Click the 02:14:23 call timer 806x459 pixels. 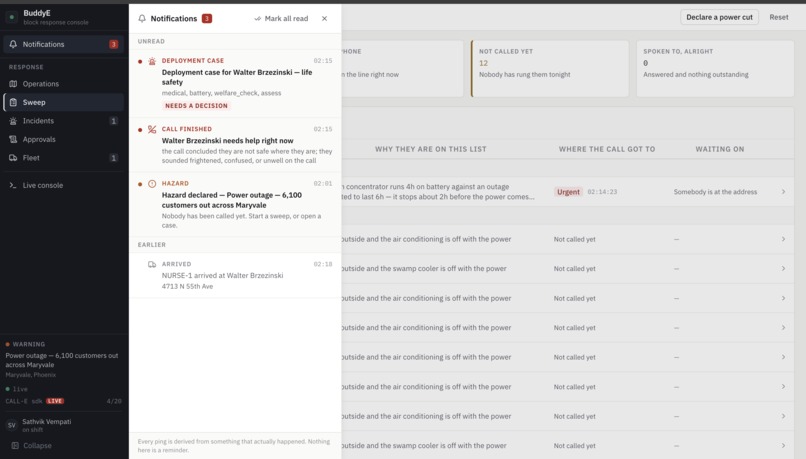point(602,192)
